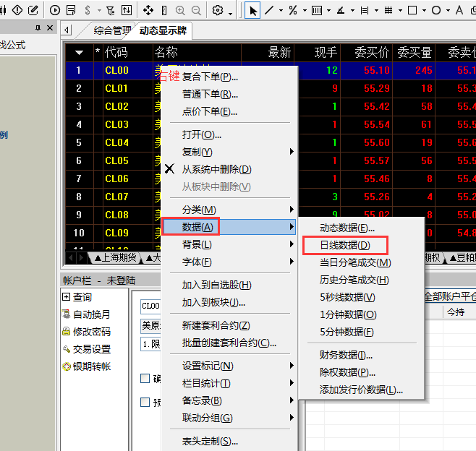This screenshot has height=451, width=476.
Task: Click the zoom in magnifier icon
Action: pos(179,10)
